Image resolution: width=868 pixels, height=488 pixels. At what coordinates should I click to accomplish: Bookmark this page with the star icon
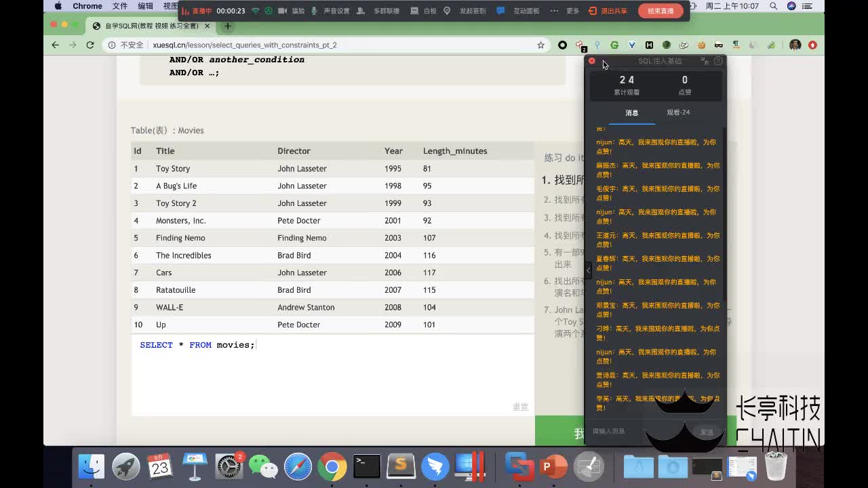(x=540, y=45)
